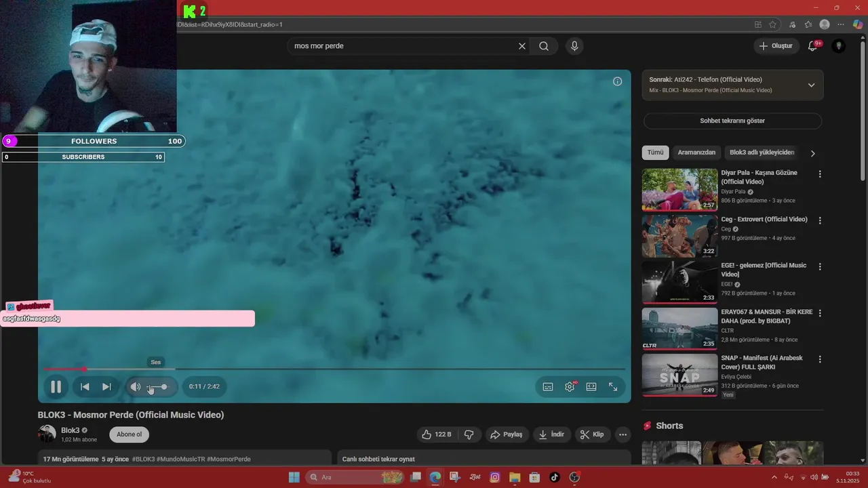Click #MosmorPerde hashtag
Image resolution: width=868 pixels, height=488 pixels.
(x=229, y=459)
